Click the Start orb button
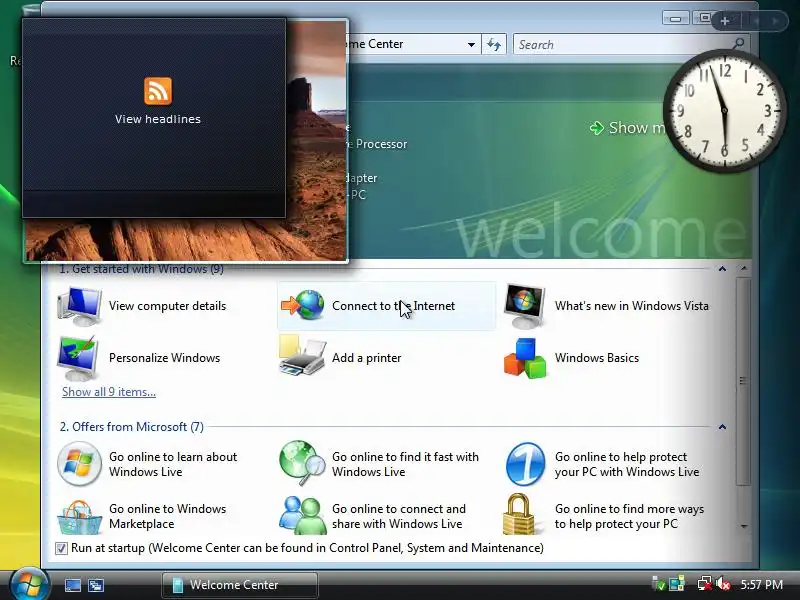 coord(29,585)
